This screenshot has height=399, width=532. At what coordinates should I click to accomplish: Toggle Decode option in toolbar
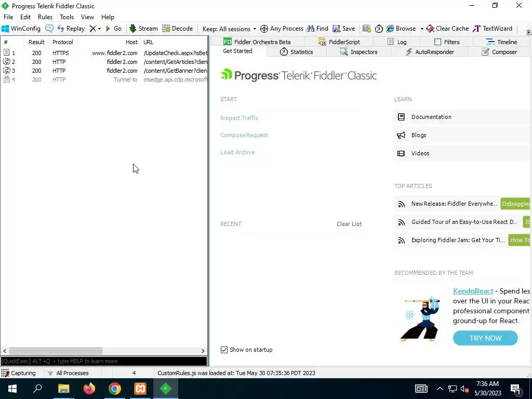click(178, 29)
